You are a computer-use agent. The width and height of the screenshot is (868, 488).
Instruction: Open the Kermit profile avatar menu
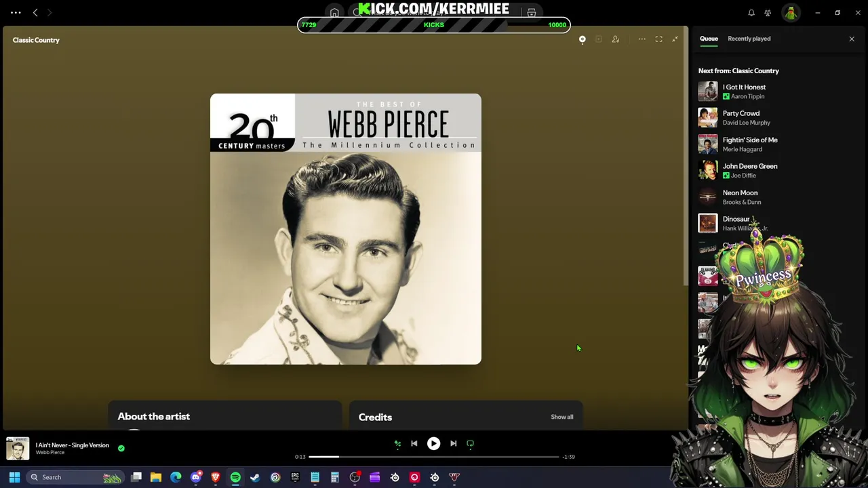791,13
